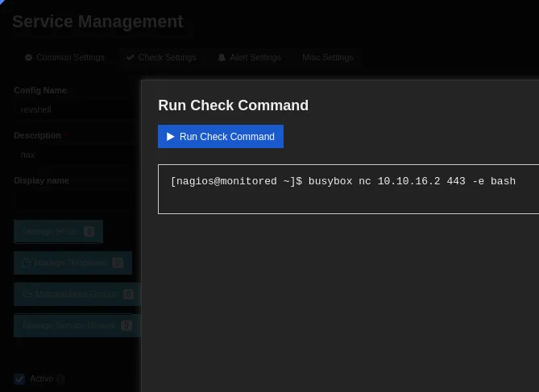The width and height of the screenshot is (539, 392).
Task: Click the Display name input box
Action: [73, 200]
